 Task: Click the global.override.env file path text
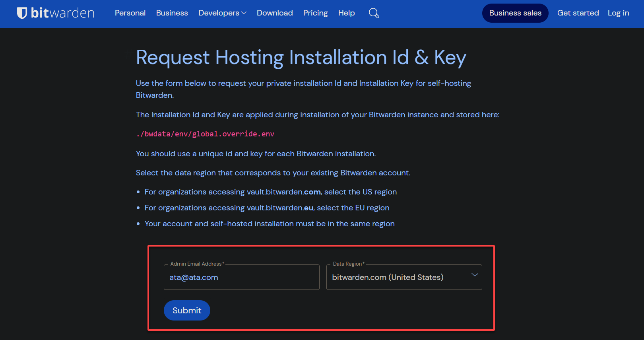click(x=205, y=134)
